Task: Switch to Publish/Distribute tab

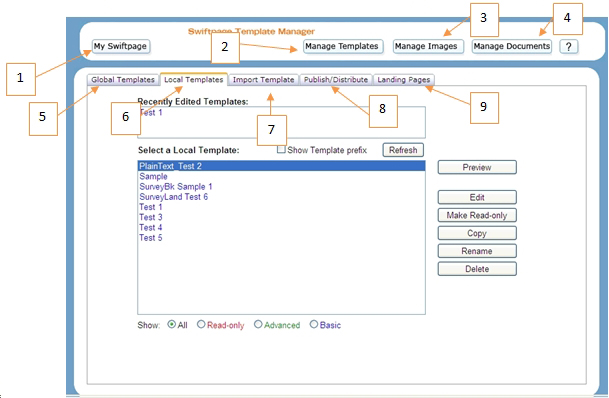Action: coord(336,80)
